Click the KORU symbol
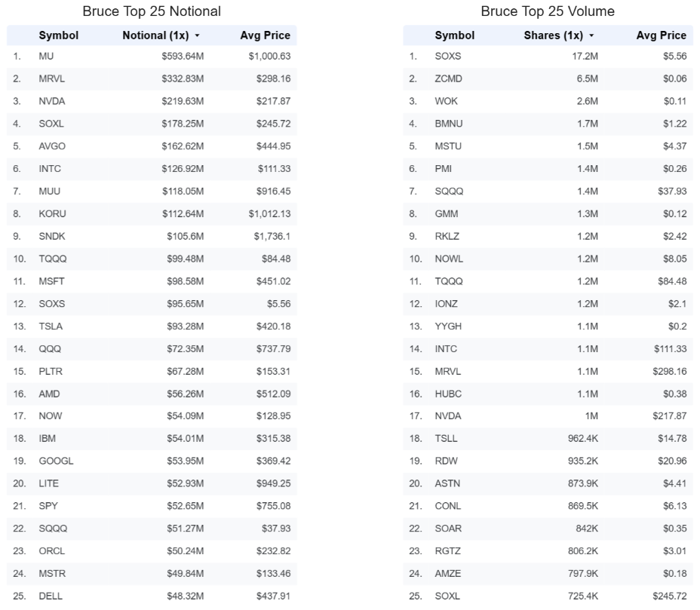The height and width of the screenshot is (610, 700). (x=52, y=213)
